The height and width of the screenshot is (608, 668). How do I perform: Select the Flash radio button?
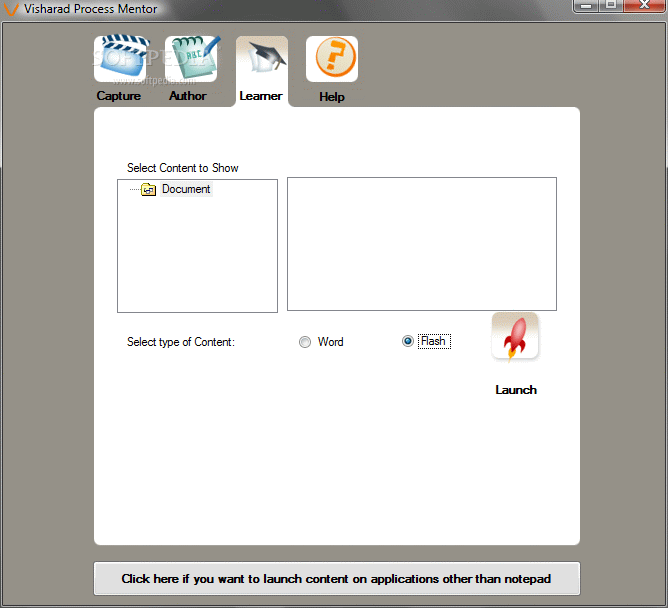[x=408, y=341]
